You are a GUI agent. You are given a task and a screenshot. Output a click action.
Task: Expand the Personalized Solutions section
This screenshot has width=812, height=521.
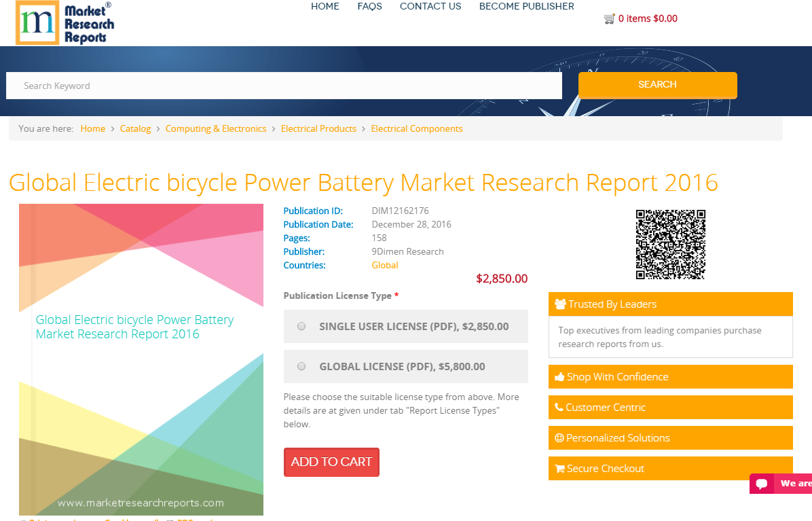tap(671, 437)
